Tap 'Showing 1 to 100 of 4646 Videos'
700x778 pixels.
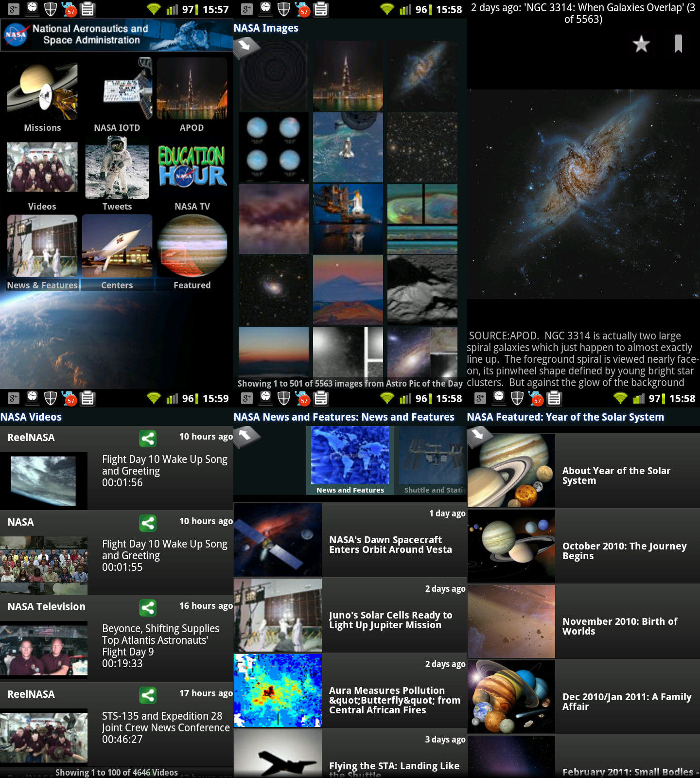coord(117,772)
